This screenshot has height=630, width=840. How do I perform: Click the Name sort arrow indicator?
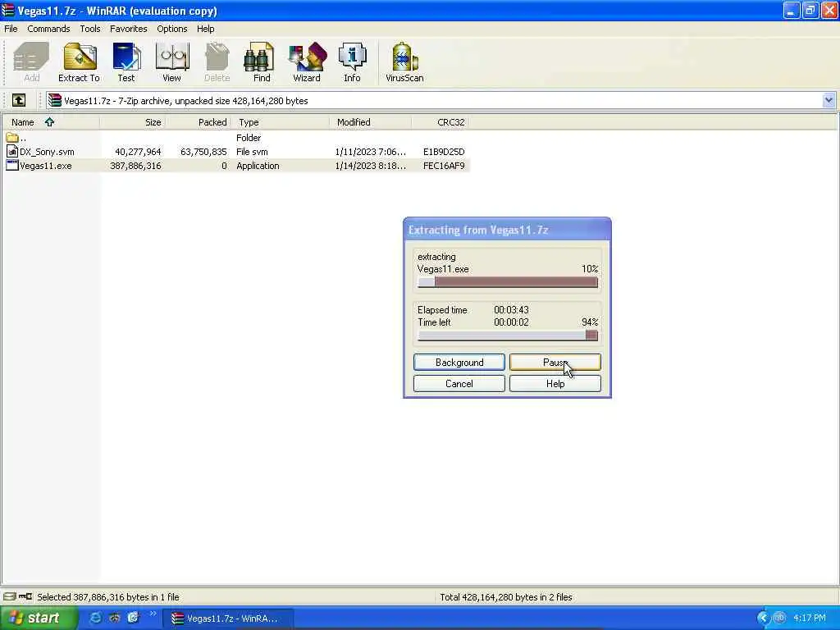point(49,122)
